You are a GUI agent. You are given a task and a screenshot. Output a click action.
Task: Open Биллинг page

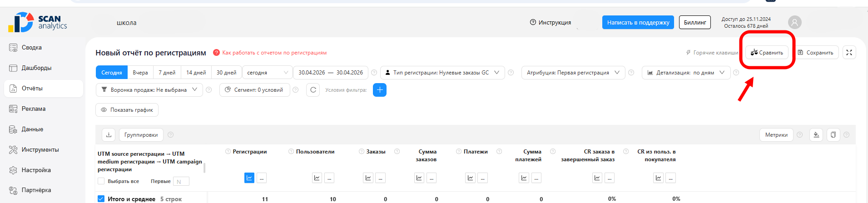(x=695, y=22)
